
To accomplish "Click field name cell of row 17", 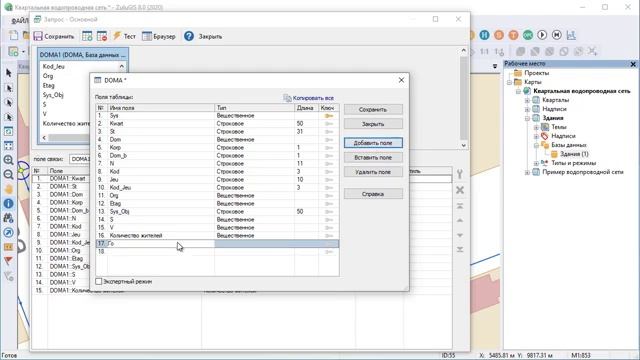I will (x=161, y=244).
